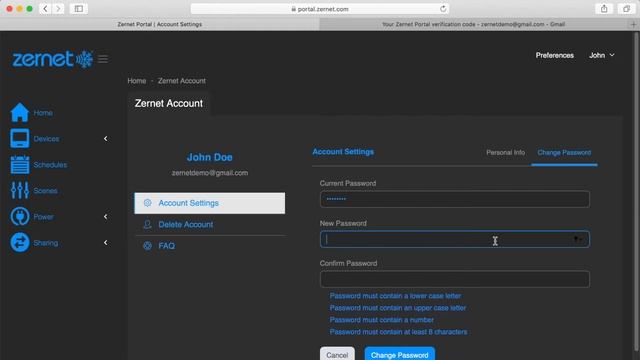Toggle the hamburger menu beside the Zernet logo
The height and width of the screenshot is (360, 640).
(x=103, y=59)
